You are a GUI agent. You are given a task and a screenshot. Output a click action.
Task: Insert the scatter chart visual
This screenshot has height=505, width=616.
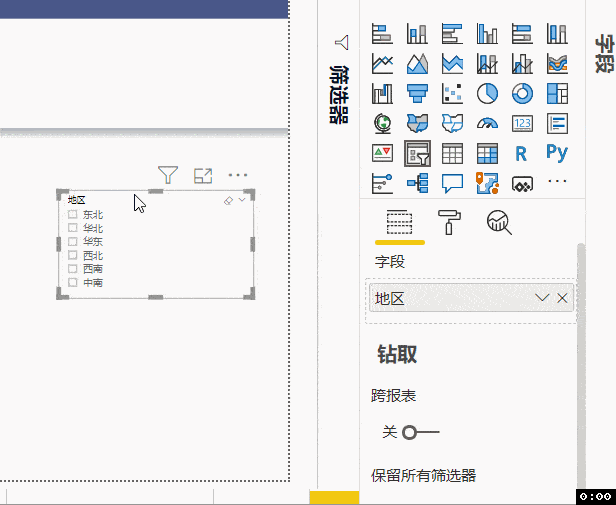click(452, 94)
